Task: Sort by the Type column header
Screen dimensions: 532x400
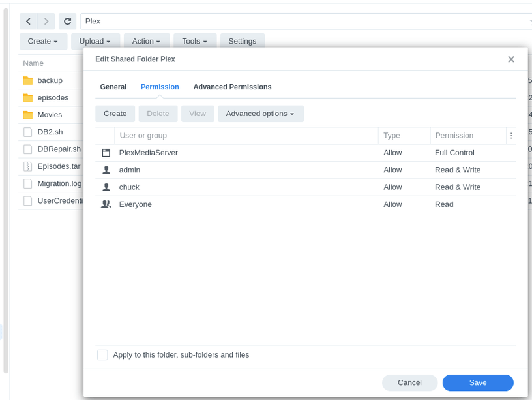Action: coord(404,136)
